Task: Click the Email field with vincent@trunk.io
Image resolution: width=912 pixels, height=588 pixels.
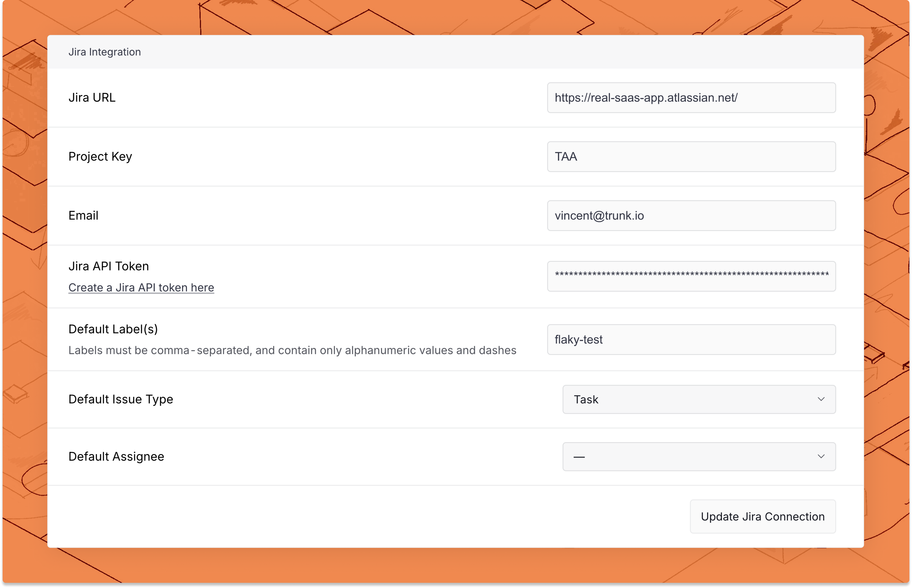Action: tap(691, 216)
